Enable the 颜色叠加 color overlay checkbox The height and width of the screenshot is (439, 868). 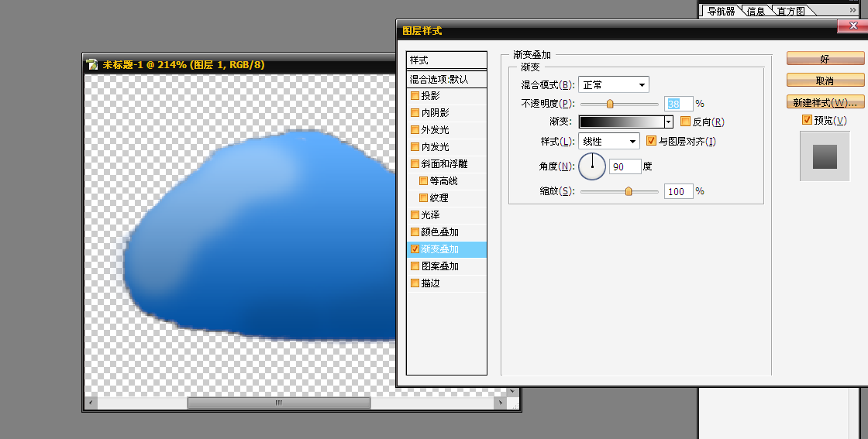pyautogui.click(x=415, y=232)
